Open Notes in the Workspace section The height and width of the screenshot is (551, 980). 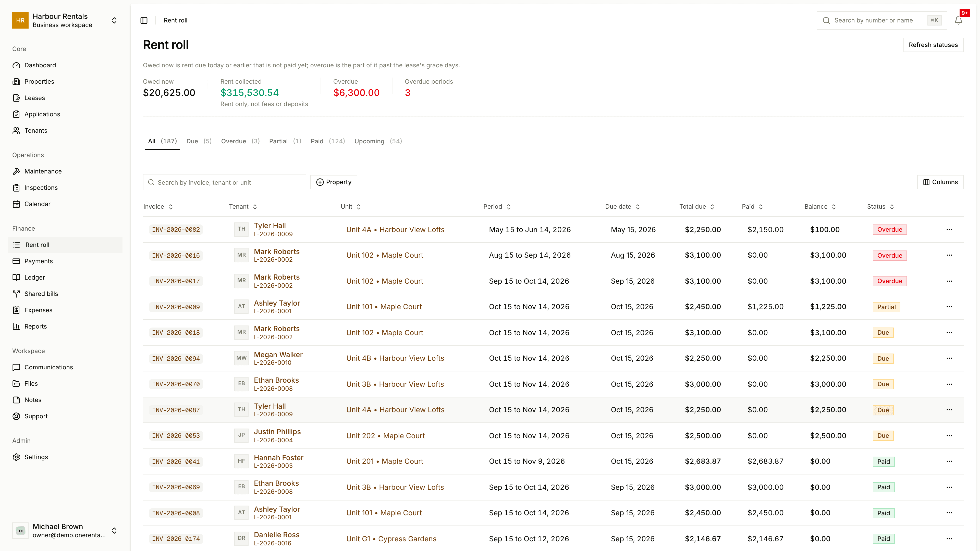point(65,400)
